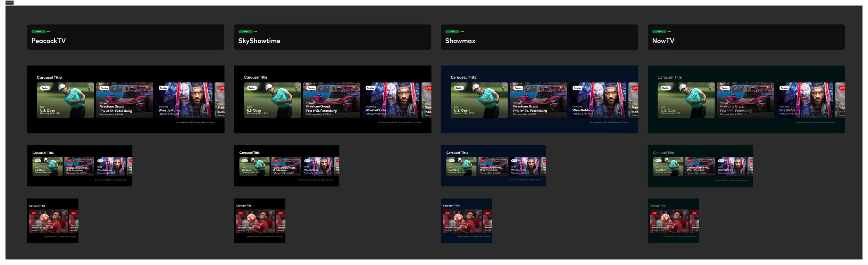The image size is (868, 265).
Task: Select Carousel Title in the medium PeacockTV carousel
Action: (43, 153)
